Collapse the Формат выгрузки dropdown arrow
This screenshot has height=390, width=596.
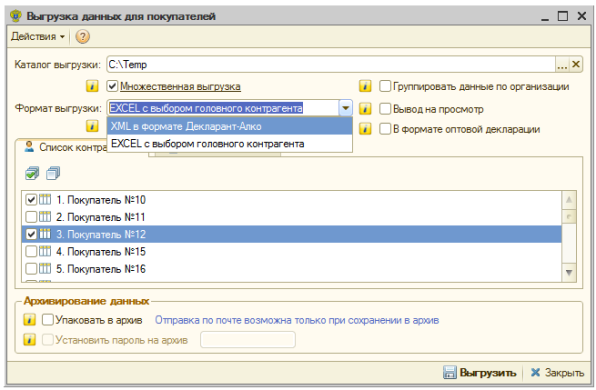click(x=346, y=108)
